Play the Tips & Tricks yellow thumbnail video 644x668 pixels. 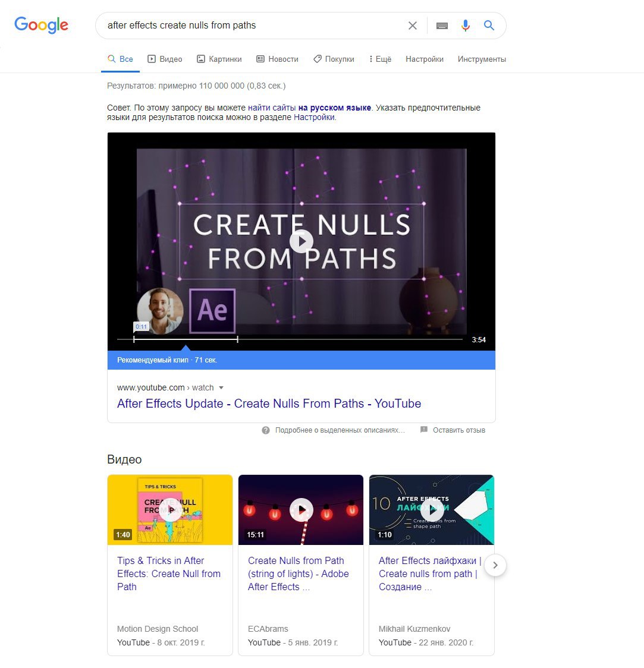pyautogui.click(x=170, y=509)
